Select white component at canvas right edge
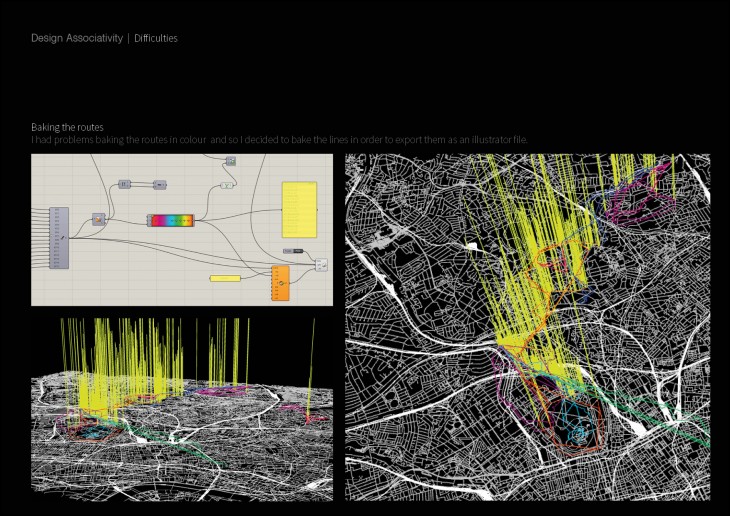730x516 pixels. (x=321, y=264)
